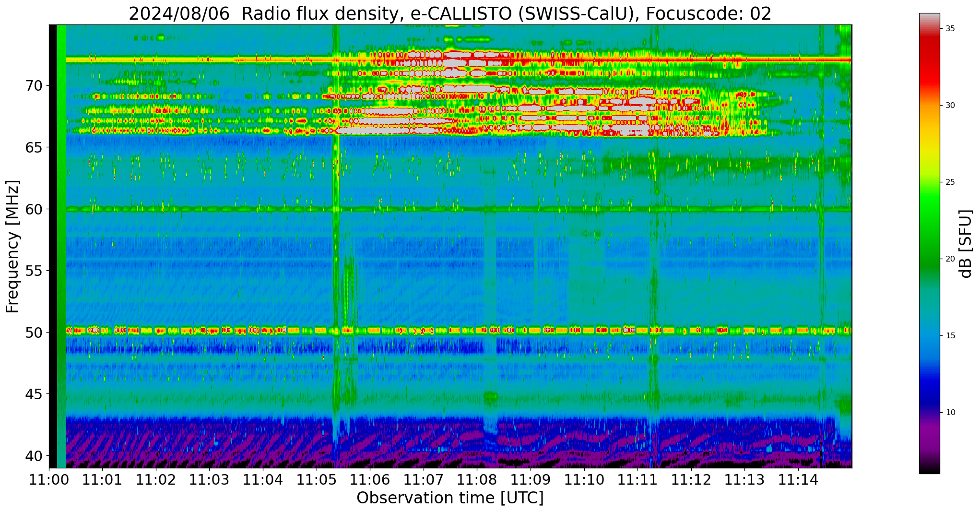The image size is (980, 512).
Task: Click the 65 MHz frequency tick label
Action: (x=34, y=147)
